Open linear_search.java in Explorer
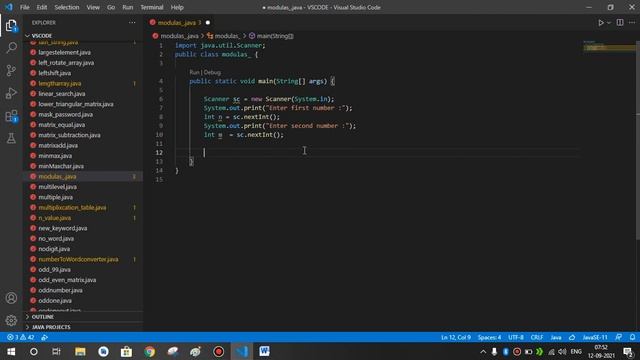The height and width of the screenshot is (360, 640). pos(62,93)
